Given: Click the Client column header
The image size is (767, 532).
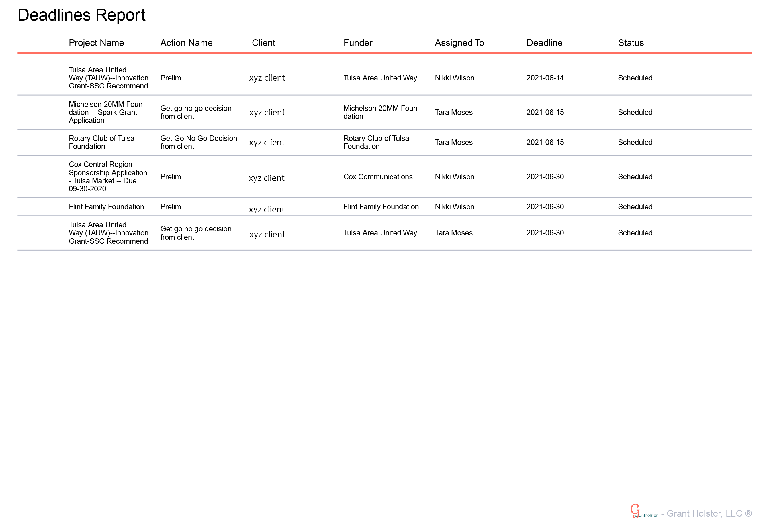Looking at the screenshot, I should [x=263, y=43].
